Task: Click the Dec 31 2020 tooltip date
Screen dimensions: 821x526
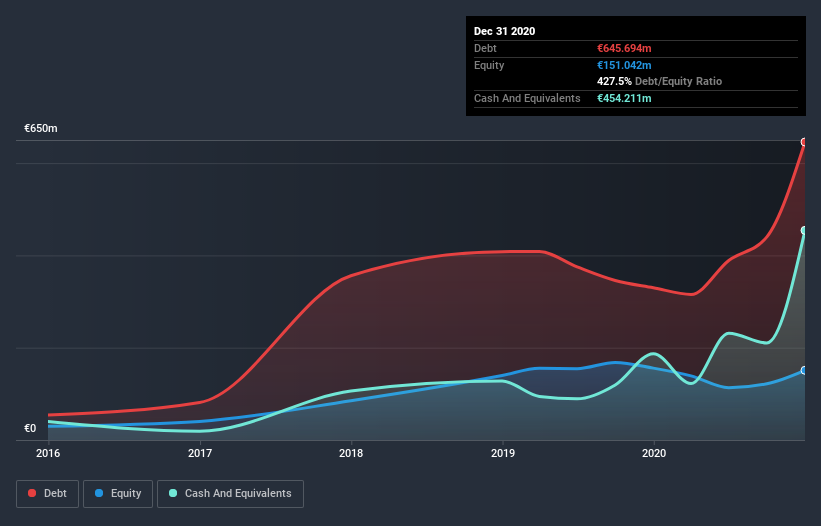Action: point(504,31)
